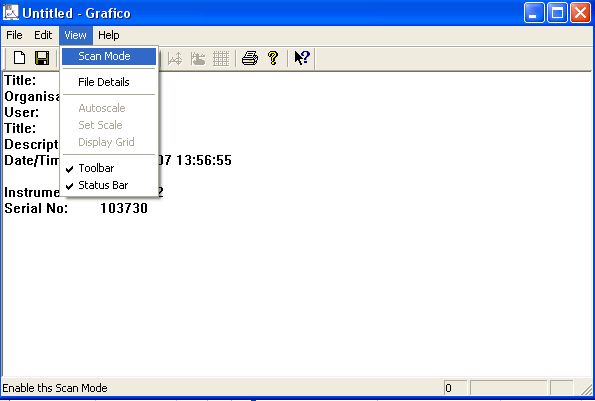Toggle the checked Status Bar option off

(x=109, y=185)
